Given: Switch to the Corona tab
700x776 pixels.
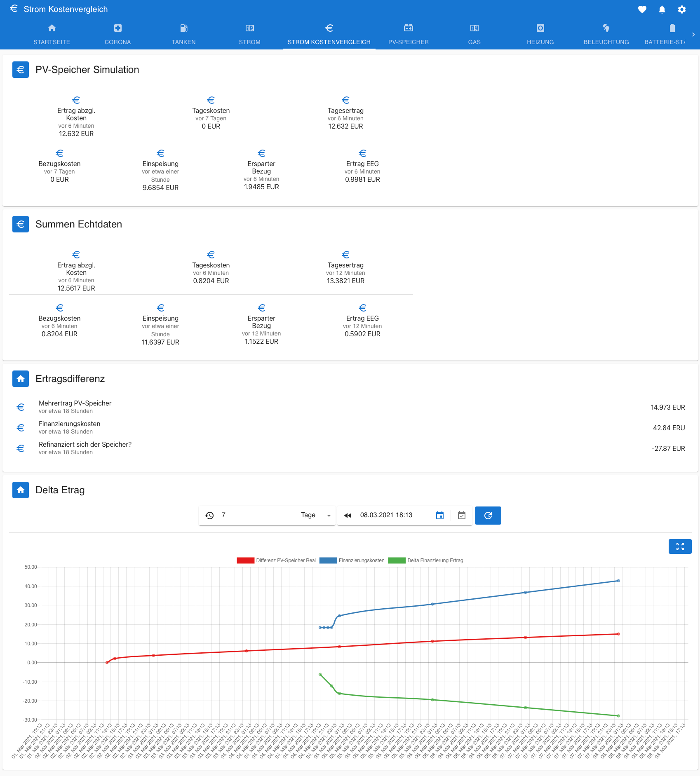Looking at the screenshot, I should tap(118, 34).
